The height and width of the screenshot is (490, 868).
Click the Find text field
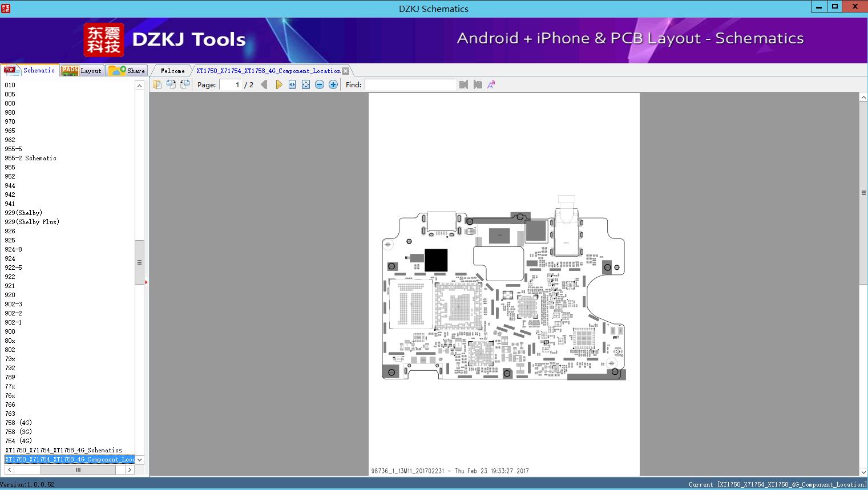coord(410,84)
